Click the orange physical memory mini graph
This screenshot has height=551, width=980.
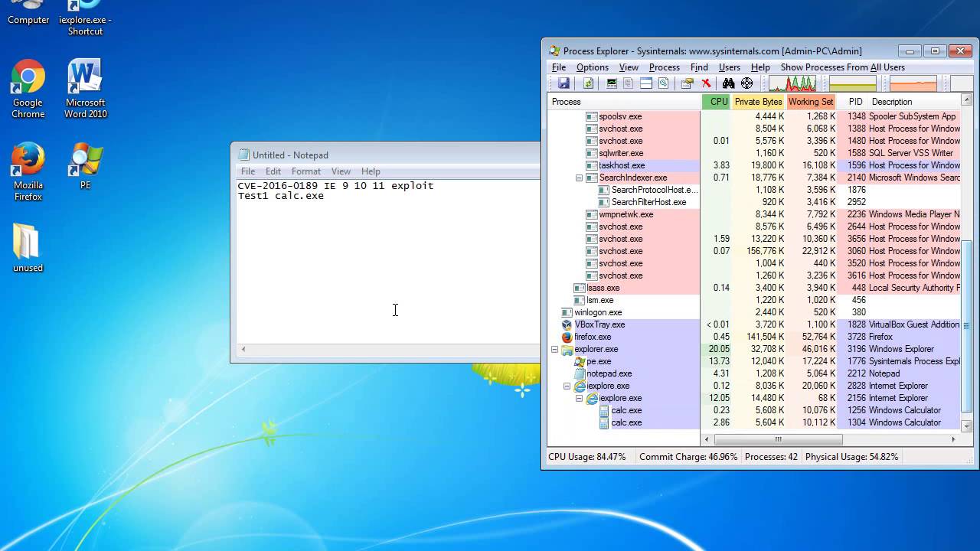click(x=913, y=83)
